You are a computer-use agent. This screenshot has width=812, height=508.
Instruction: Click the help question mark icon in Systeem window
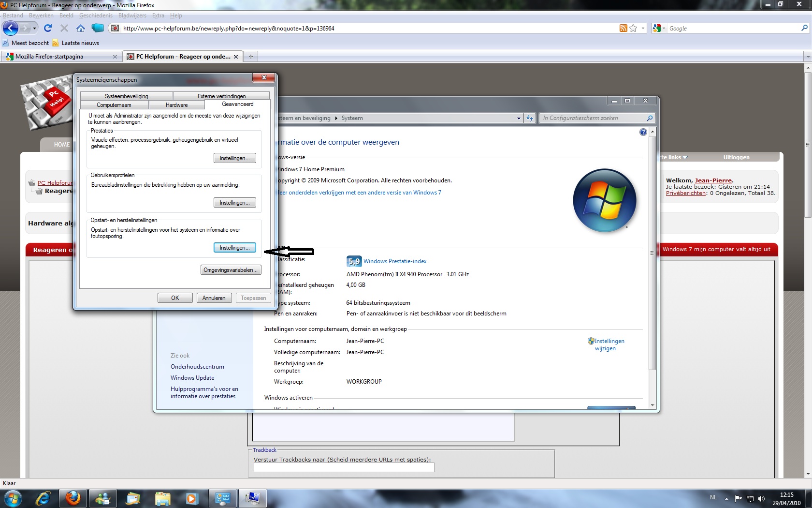(643, 132)
